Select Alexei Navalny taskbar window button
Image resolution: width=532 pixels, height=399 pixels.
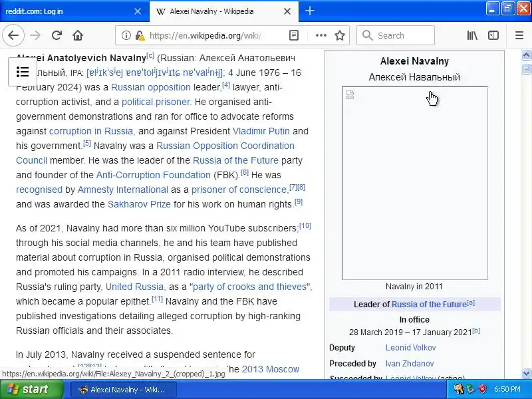point(123,390)
